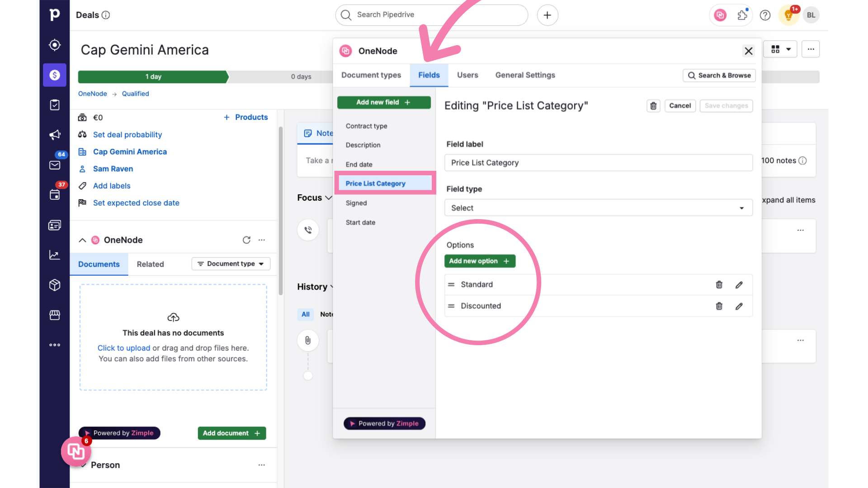The width and height of the screenshot is (868, 488).
Task: Open the Contacts card icon in sidebar
Action: 55,225
